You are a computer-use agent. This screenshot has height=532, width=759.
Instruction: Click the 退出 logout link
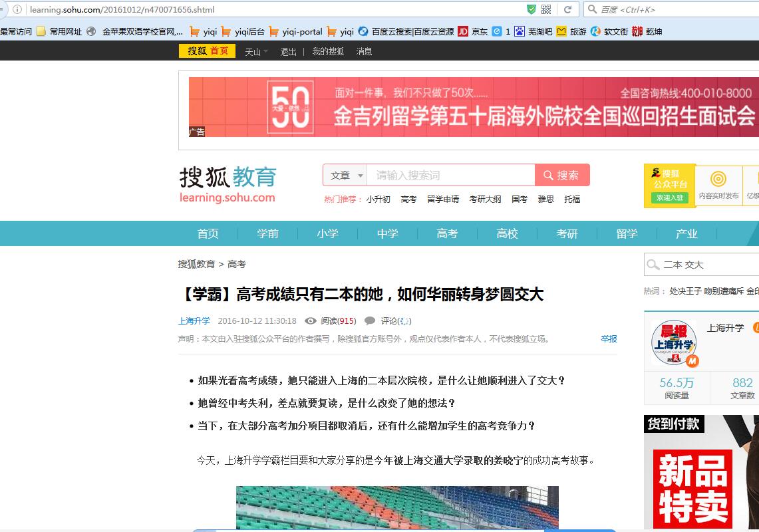(288, 51)
